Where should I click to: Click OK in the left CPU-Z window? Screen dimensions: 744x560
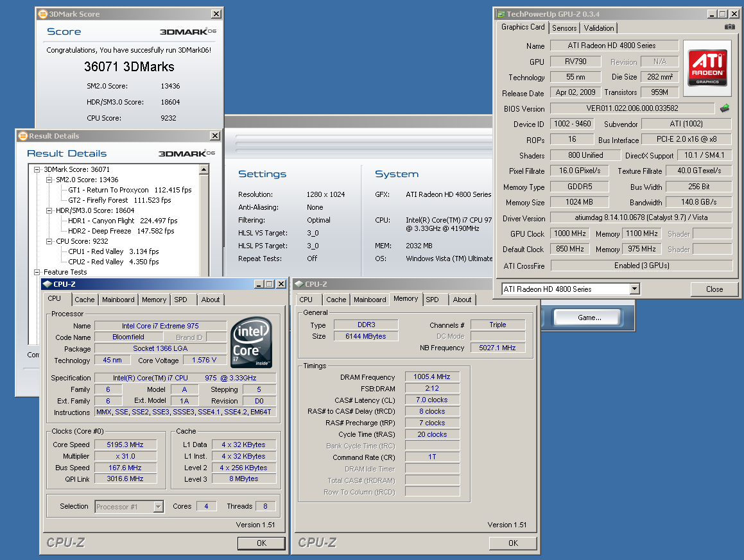(261, 543)
